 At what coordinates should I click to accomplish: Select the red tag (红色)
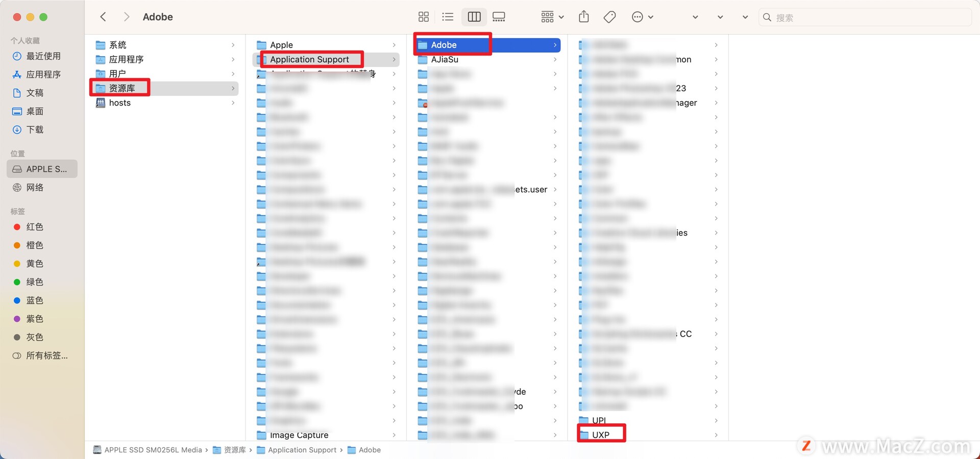pyautogui.click(x=43, y=227)
